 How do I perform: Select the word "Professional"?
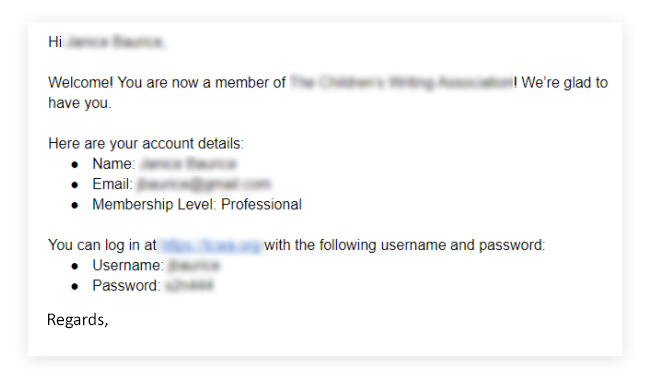click(x=262, y=204)
